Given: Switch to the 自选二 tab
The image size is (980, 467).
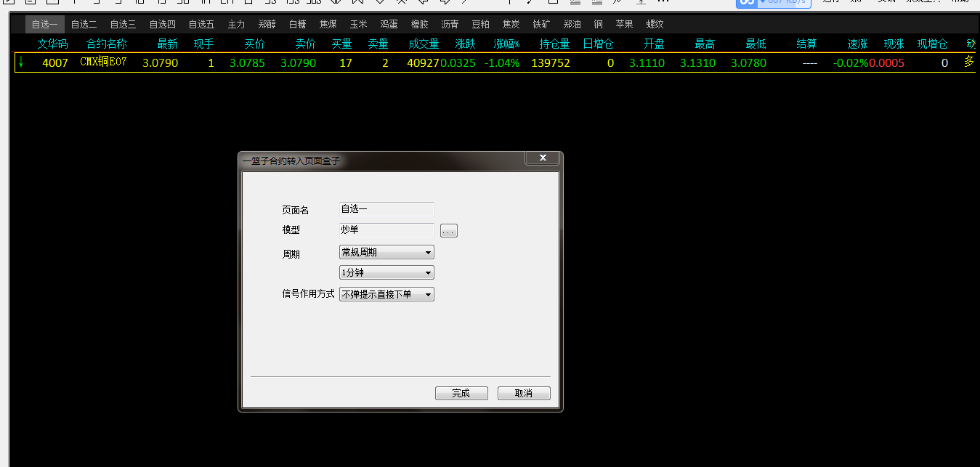Looking at the screenshot, I should pyautogui.click(x=84, y=24).
